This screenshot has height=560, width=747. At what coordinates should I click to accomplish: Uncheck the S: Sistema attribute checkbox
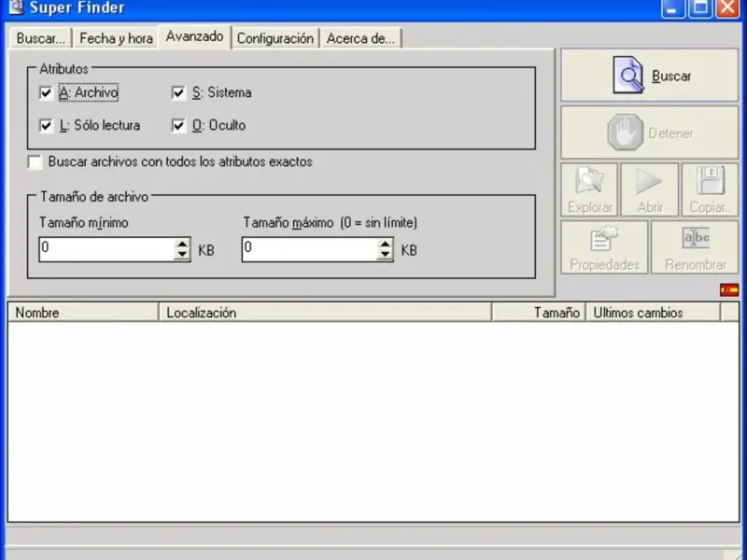click(x=178, y=92)
